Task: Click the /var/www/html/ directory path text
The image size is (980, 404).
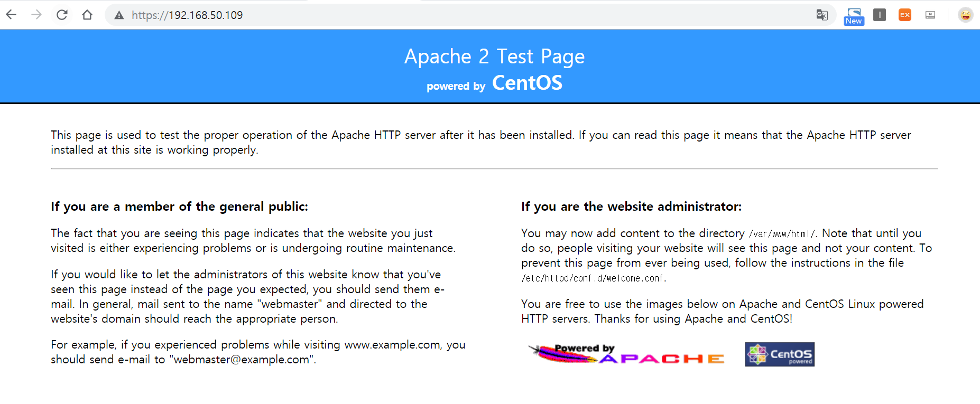Action: (x=782, y=233)
